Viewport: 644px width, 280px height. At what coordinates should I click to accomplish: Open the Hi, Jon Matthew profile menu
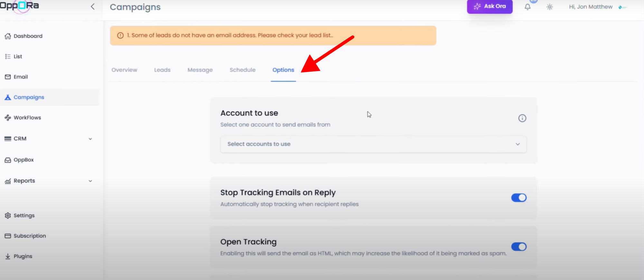[x=591, y=7]
